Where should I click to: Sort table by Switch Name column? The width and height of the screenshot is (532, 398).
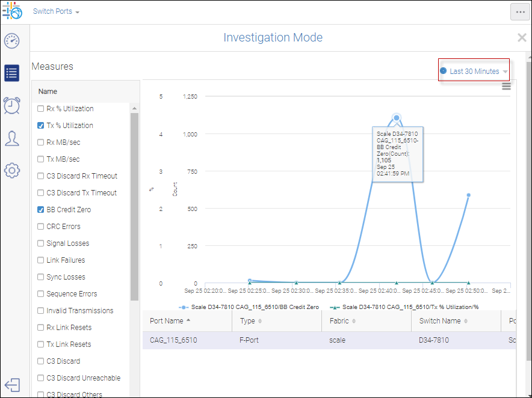[x=456, y=320]
